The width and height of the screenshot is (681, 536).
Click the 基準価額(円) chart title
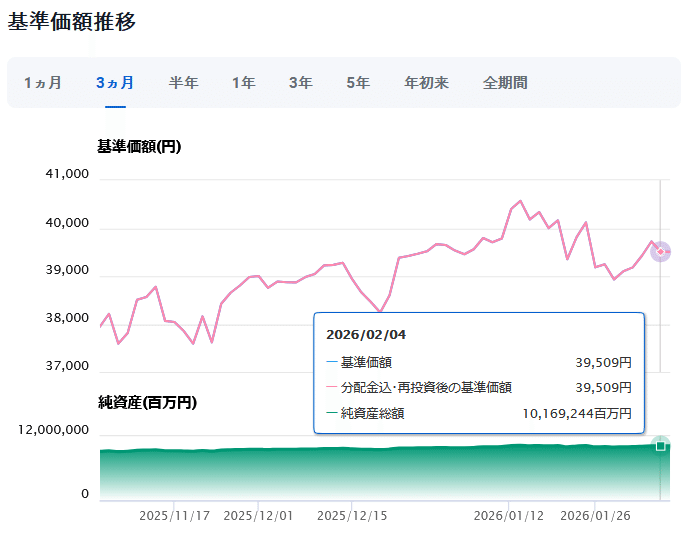click(x=139, y=146)
